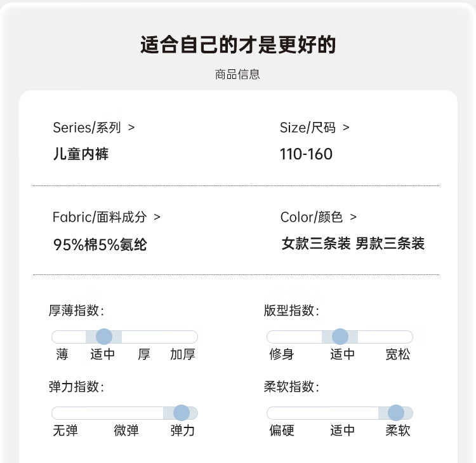476x463 pixels.
Task: Click the 儿童内裤 series value
Action: point(81,154)
